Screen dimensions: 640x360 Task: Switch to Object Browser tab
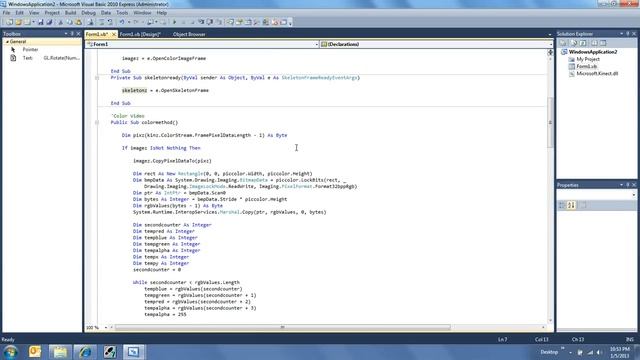coord(189,34)
